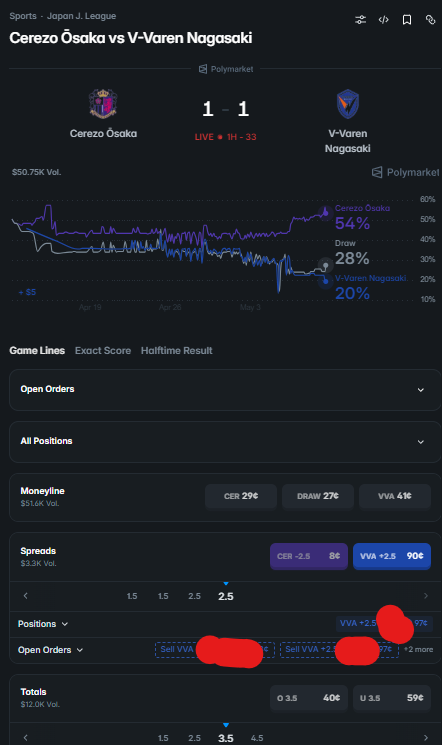Click the embed code icon
Image resolution: width=442 pixels, height=745 pixels.
click(384, 19)
